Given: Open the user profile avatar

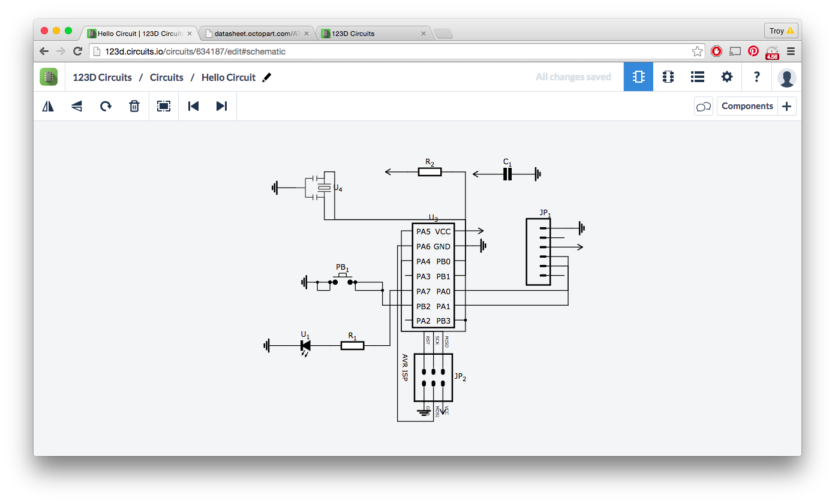Looking at the screenshot, I should (786, 77).
